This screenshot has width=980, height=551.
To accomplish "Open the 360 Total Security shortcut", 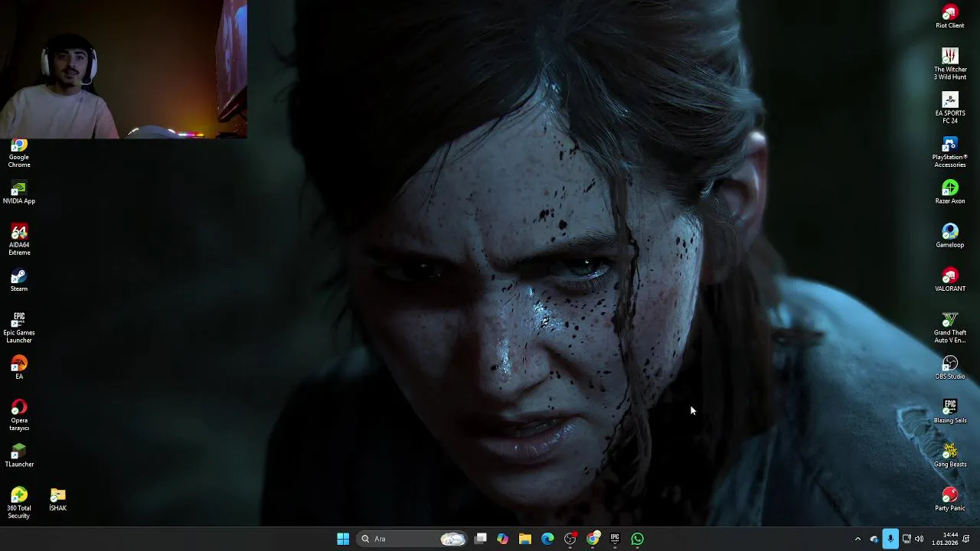I will (x=19, y=503).
